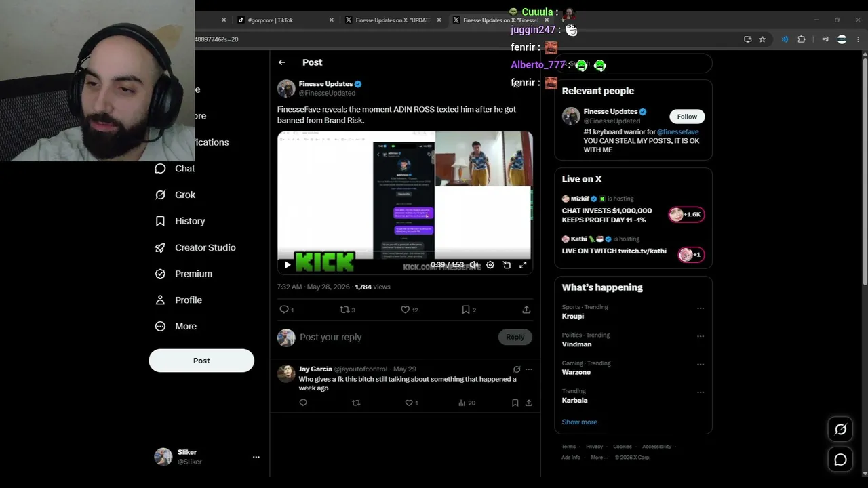This screenshot has height=488, width=868.
Task: Click the Reply button
Action: 515,337
